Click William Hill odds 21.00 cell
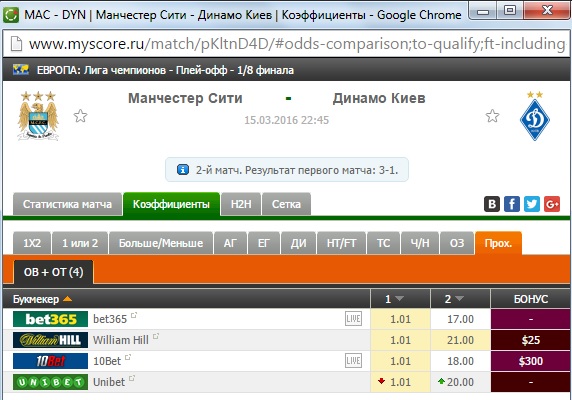 460,340
